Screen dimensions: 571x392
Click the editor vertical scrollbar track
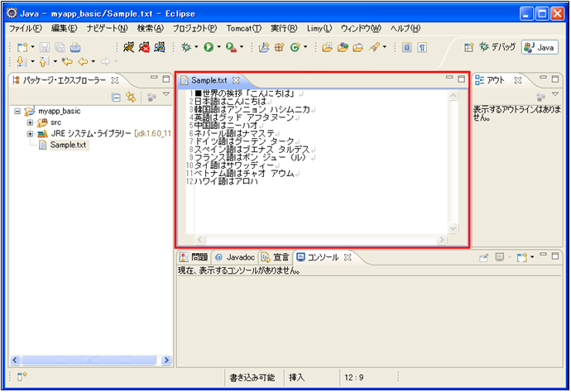click(x=453, y=165)
